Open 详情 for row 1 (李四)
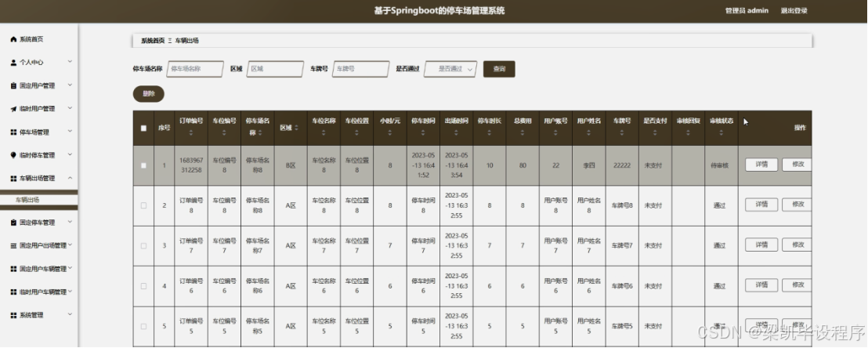The width and height of the screenshot is (868, 348). tap(761, 165)
